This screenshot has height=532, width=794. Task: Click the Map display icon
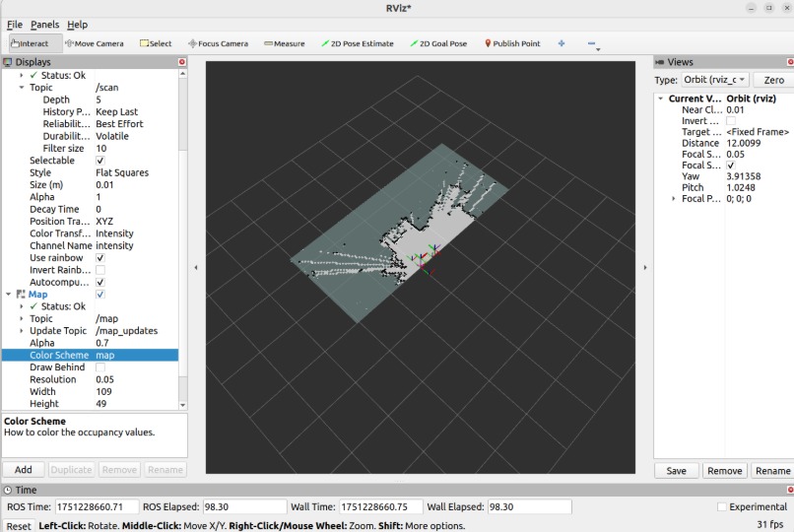tap(21, 295)
